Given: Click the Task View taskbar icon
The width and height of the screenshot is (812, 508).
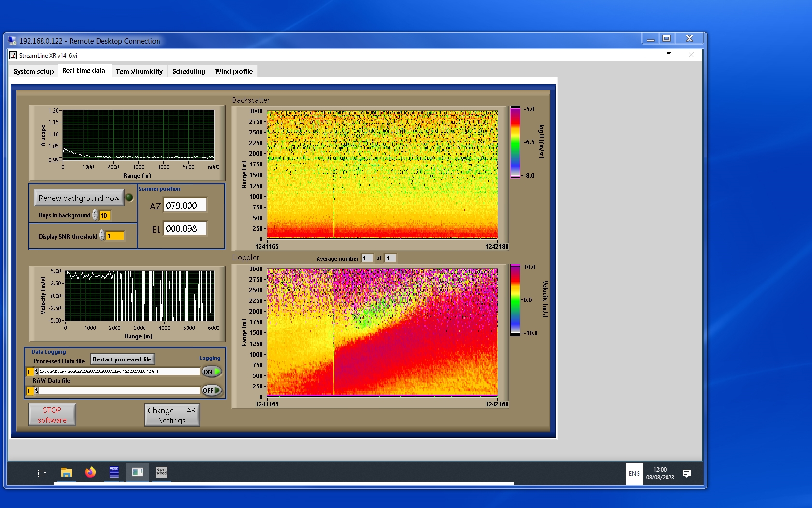Looking at the screenshot, I should [42, 473].
